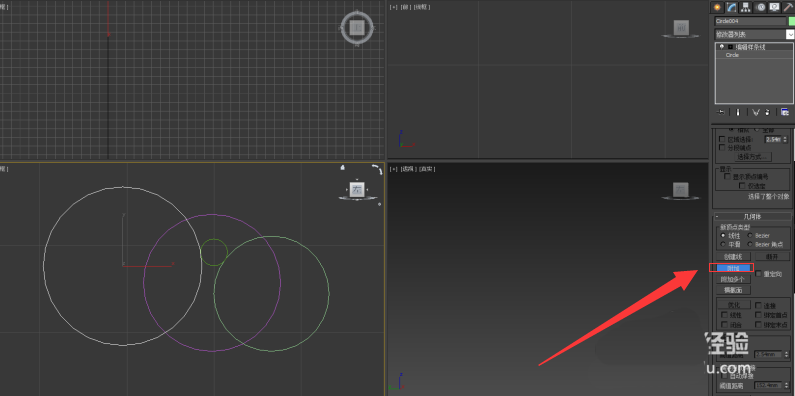The height and width of the screenshot is (396, 795).
Task: Click the ViewCube in the left circles viewport
Action: tap(358, 190)
